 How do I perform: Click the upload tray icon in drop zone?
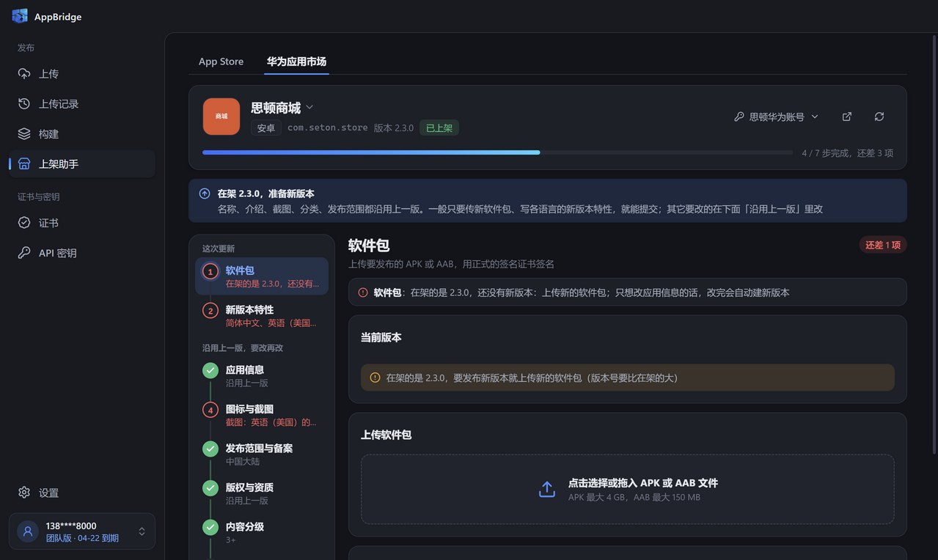click(x=547, y=489)
